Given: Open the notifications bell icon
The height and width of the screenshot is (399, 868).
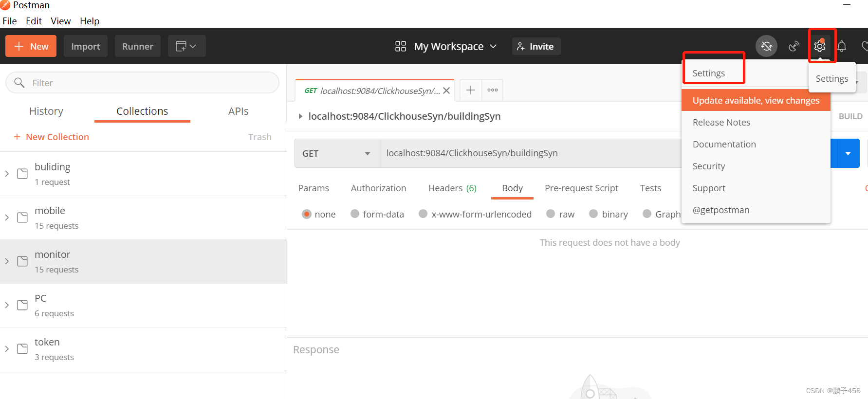Looking at the screenshot, I should click(x=842, y=46).
